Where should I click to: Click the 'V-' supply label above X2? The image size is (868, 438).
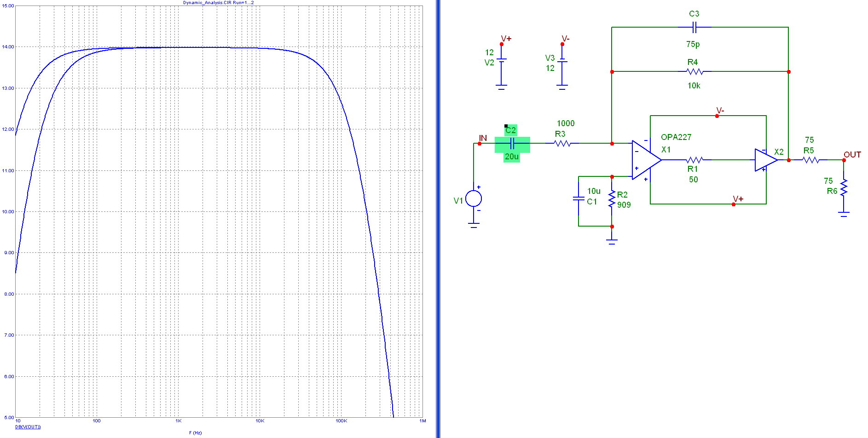[720, 111]
